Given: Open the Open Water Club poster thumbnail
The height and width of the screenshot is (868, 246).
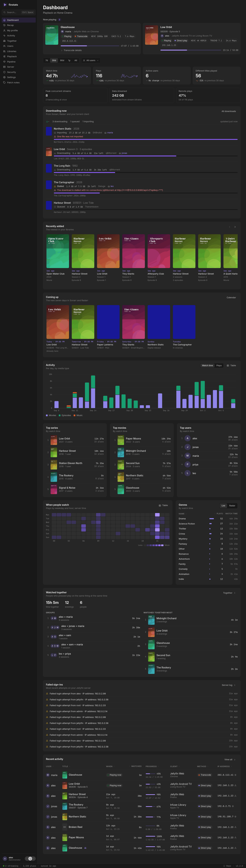Looking at the screenshot, I should point(58,251).
